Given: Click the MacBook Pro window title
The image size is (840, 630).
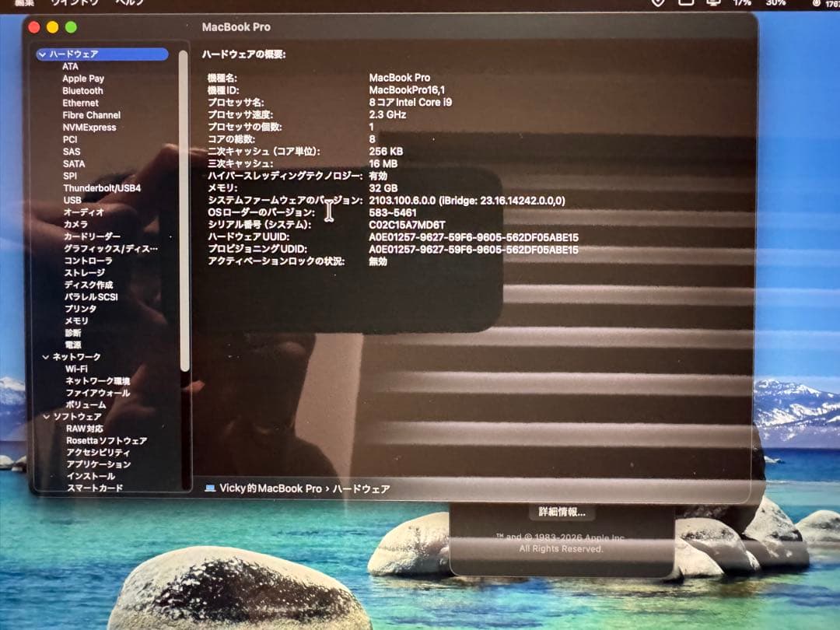Looking at the screenshot, I should pyautogui.click(x=236, y=27).
